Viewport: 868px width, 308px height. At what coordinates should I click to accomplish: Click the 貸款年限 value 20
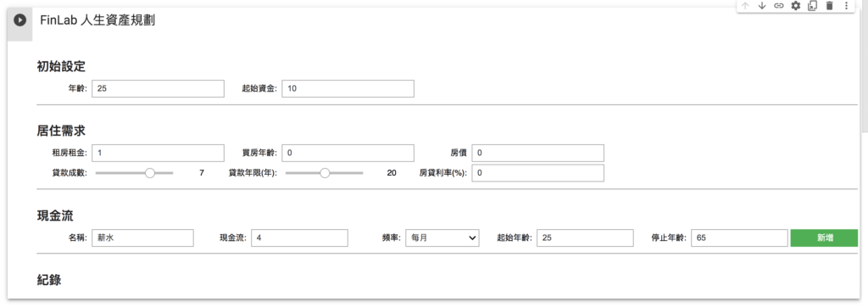pos(392,173)
